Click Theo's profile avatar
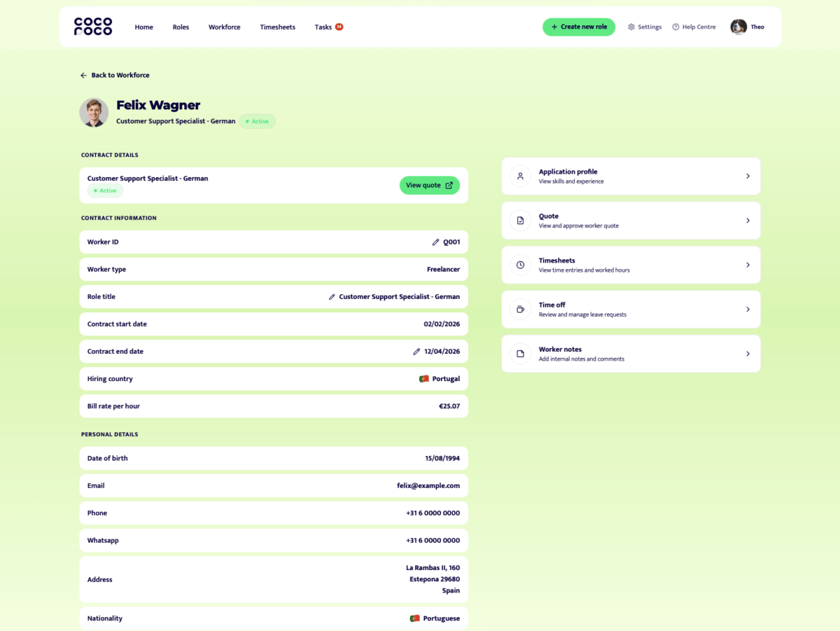Screen dimensions: 840x631 [x=738, y=27]
